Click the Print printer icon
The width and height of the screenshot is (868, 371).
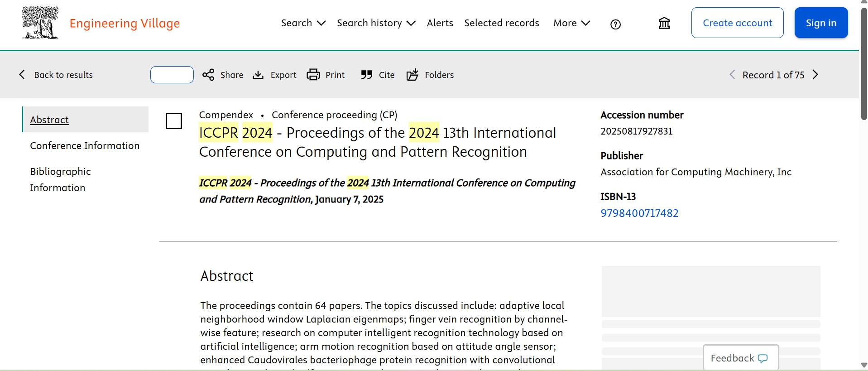[x=313, y=75]
